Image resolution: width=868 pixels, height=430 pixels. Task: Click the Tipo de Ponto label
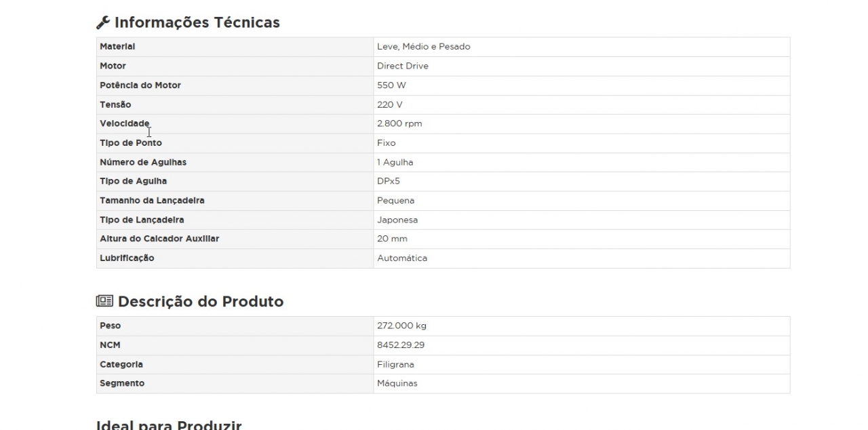click(x=131, y=143)
